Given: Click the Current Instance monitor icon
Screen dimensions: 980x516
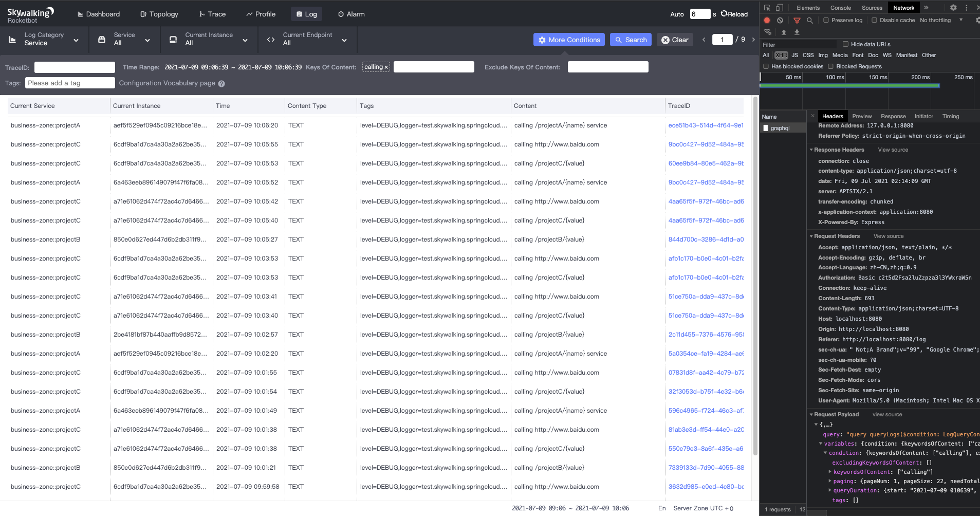Looking at the screenshot, I should click(173, 40).
